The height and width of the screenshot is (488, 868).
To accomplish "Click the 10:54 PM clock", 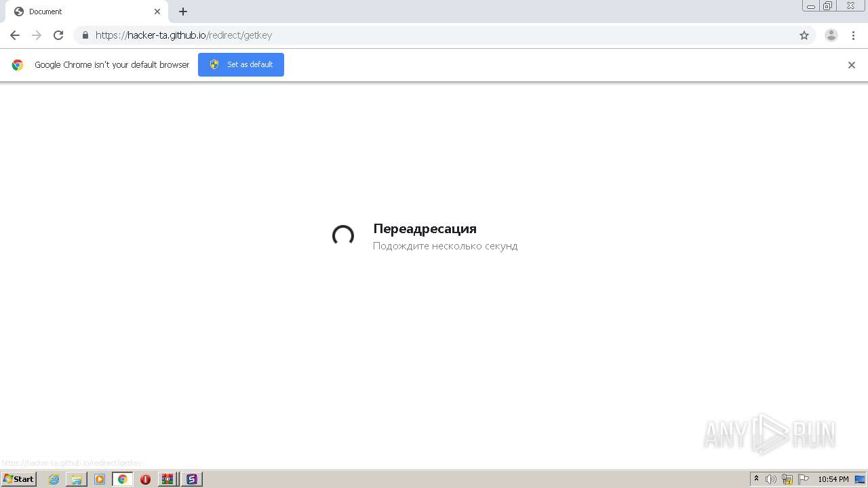I will click(x=833, y=479).
